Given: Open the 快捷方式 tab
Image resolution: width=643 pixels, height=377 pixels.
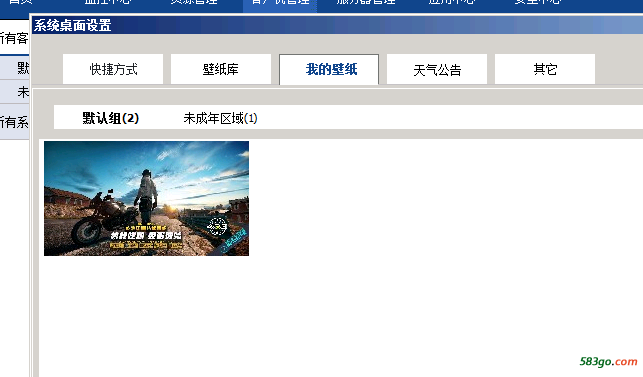Looking at the screenshot, I should coord(113,69).
